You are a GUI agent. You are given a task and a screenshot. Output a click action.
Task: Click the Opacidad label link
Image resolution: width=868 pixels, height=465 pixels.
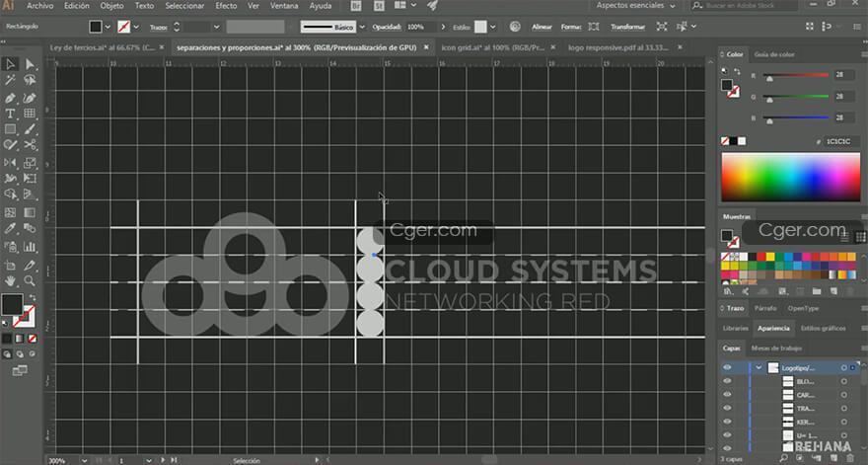coord(387,27)
